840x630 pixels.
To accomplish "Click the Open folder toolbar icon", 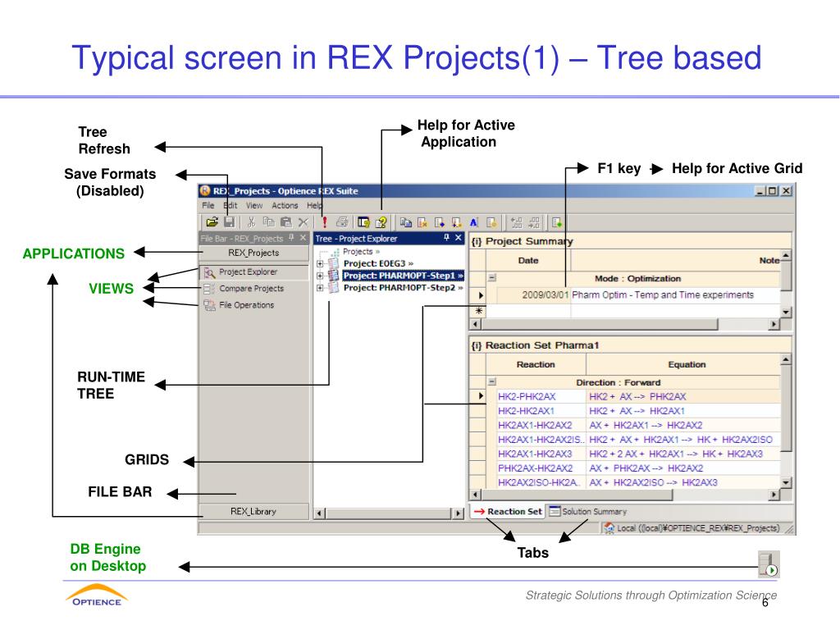I will (212, 221).
